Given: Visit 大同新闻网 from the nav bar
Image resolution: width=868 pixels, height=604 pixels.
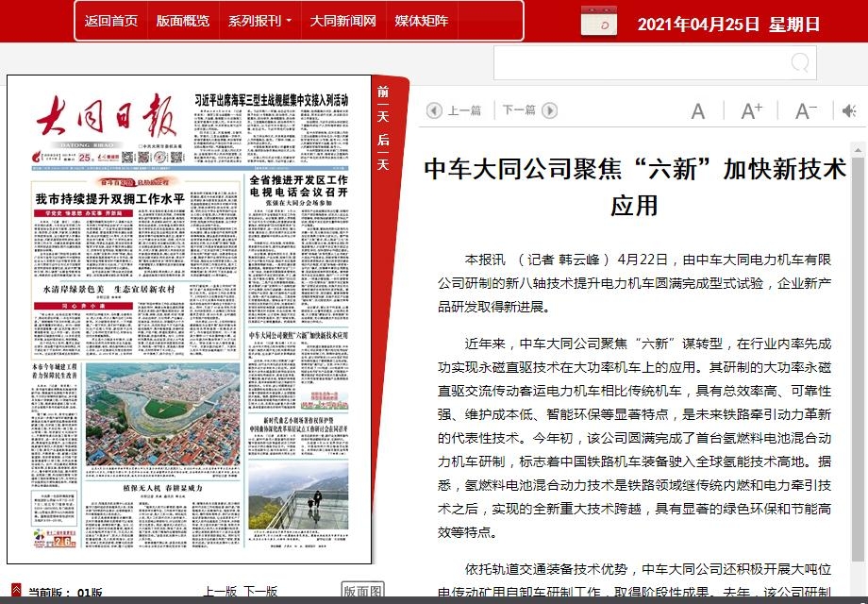Looking at the screenshot, I should point(343,21).
